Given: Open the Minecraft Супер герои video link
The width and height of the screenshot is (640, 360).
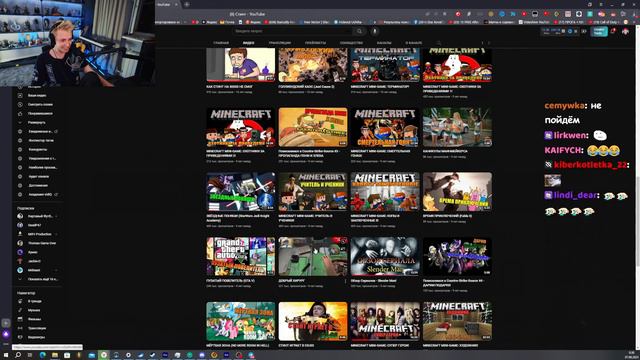Looking at the screenshot, I should tap(380, 346).
